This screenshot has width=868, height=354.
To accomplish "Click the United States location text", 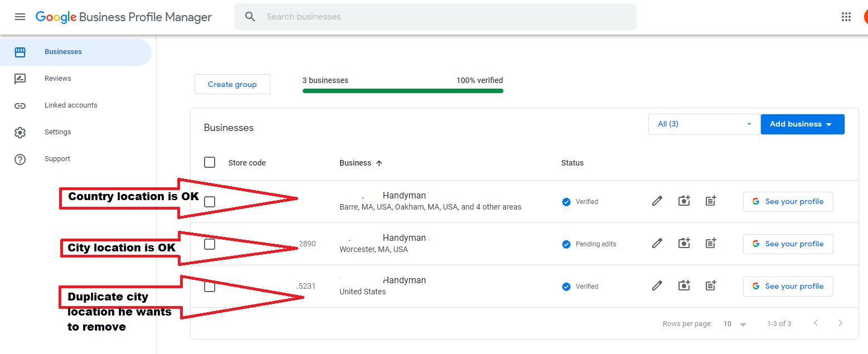I will pos(362,292).
